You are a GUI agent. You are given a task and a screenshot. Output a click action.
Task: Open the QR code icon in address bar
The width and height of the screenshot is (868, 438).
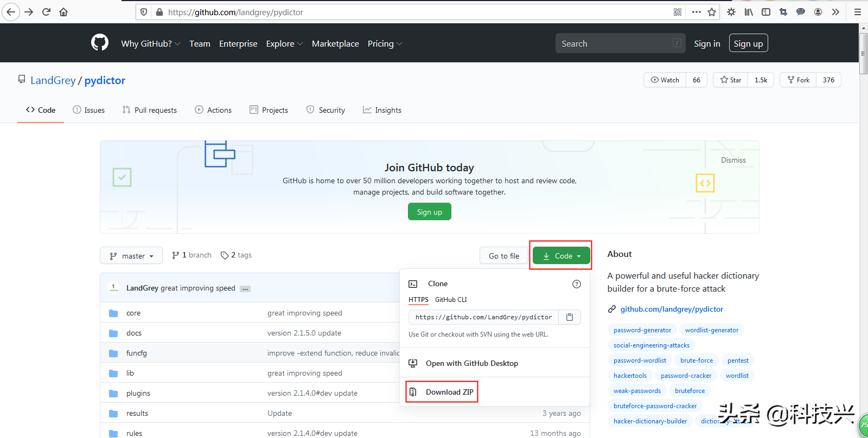point(678,12)
